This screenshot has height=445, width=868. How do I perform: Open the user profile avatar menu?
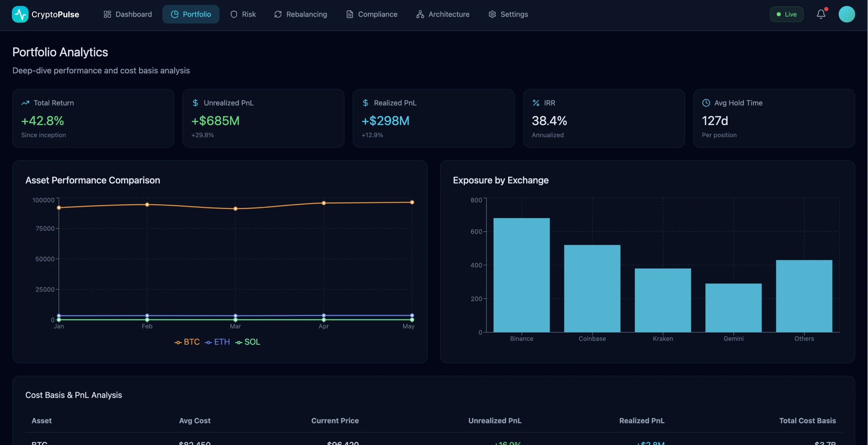(x=847, y=14)
